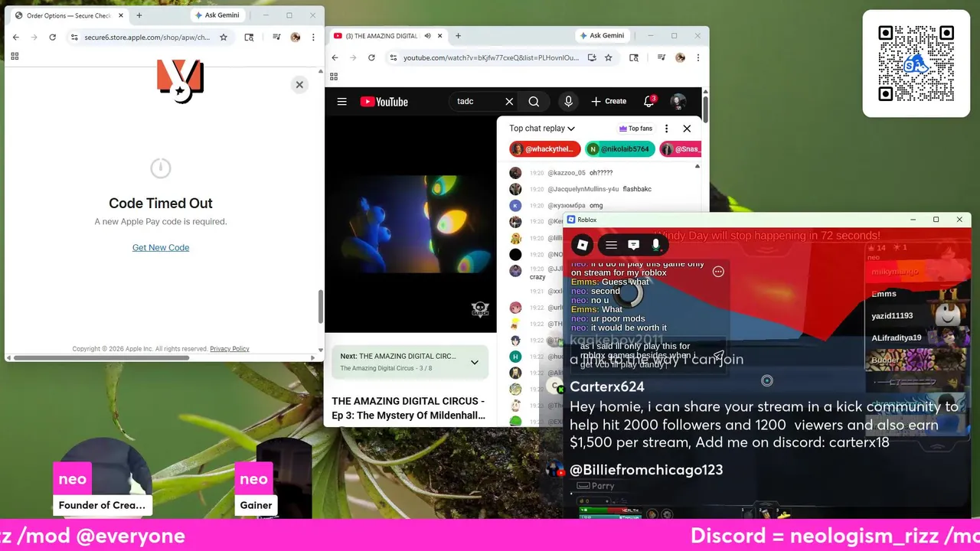
Task: Bookmark the YouTube page with star
Action: pos(608,57)
